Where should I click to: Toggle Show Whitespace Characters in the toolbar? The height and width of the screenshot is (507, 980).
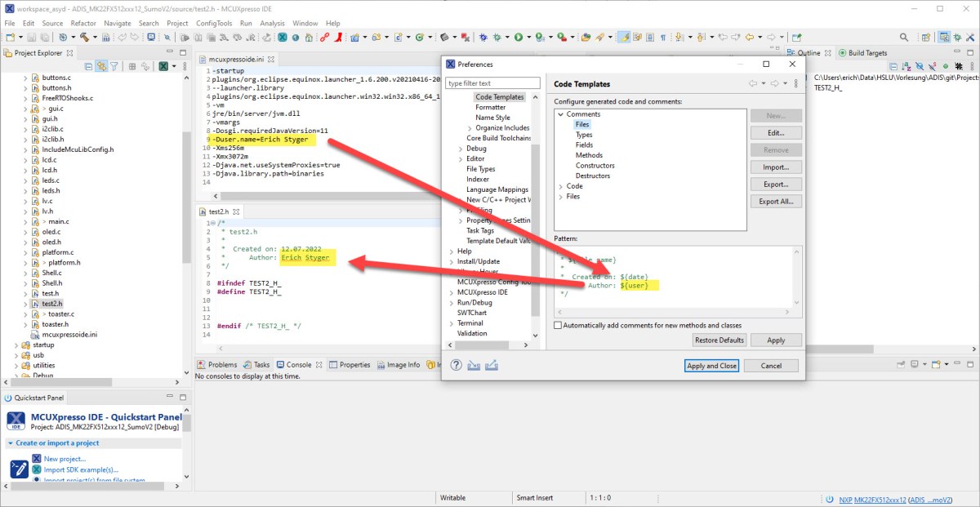(x=663, y=37)
